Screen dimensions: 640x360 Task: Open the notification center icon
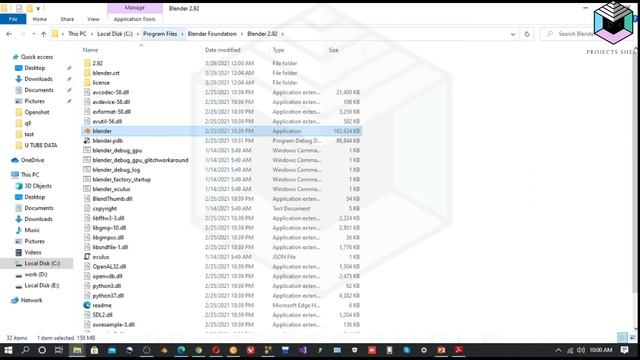tap(624, 350)
